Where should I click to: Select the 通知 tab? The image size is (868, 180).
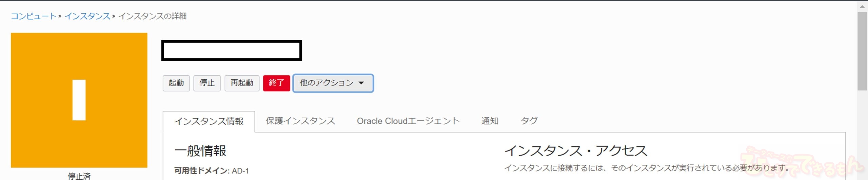point(490,121)
